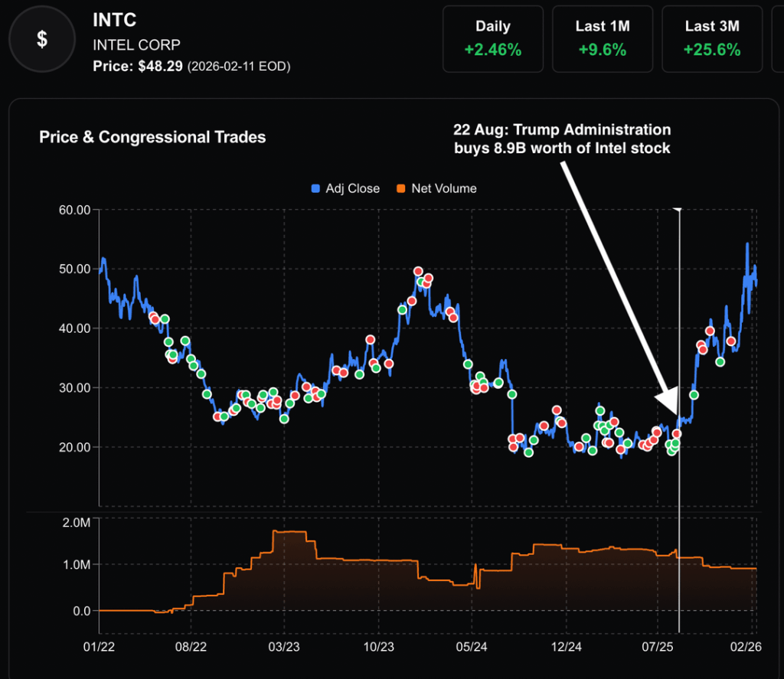Click the (2026-02-11 EOD) date text
The height and width of the screenshot is (679, 784).
239,66
